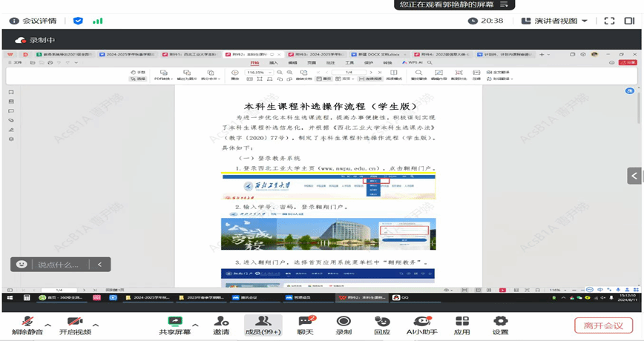The height and width of the screenshot is (341, 644).
Task: Open the 设置 settings gear
Action: click(x=501, y=325)
